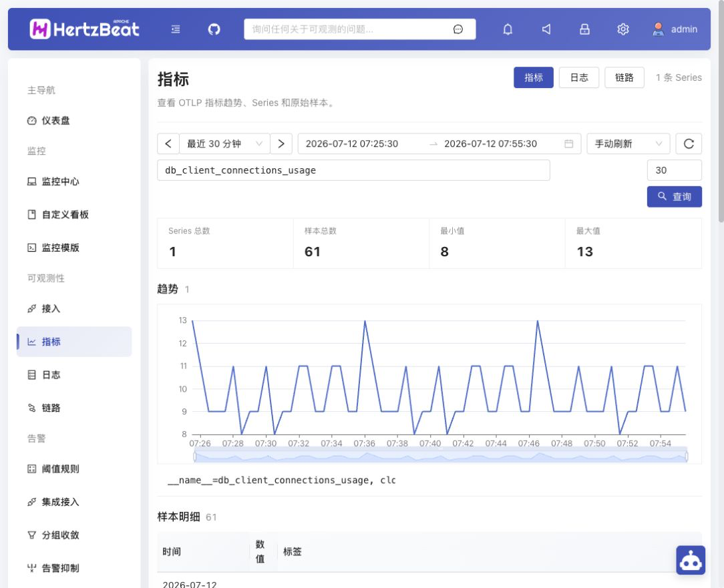Go to previous time range
724x588 pixels.
[x=168, y=143]
